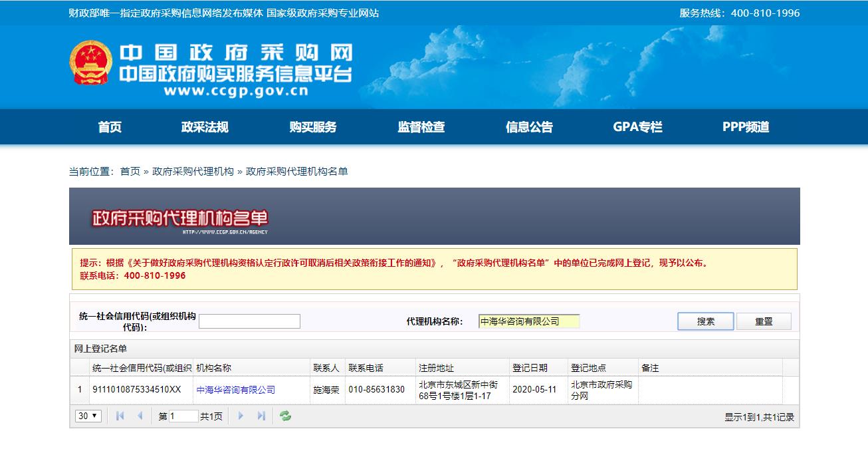Click the 代理机构名称 text field

(529, 321)
